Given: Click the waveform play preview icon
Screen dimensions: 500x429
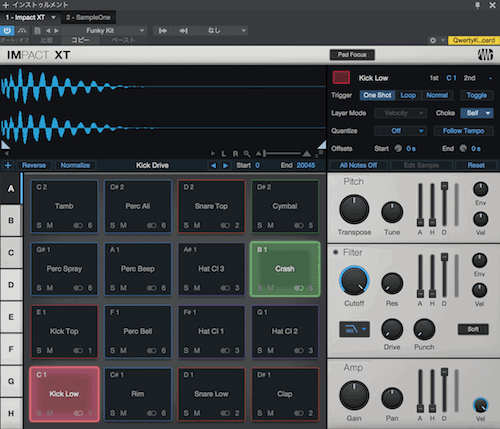Looking at the screenshot, I should pos(213,154).
